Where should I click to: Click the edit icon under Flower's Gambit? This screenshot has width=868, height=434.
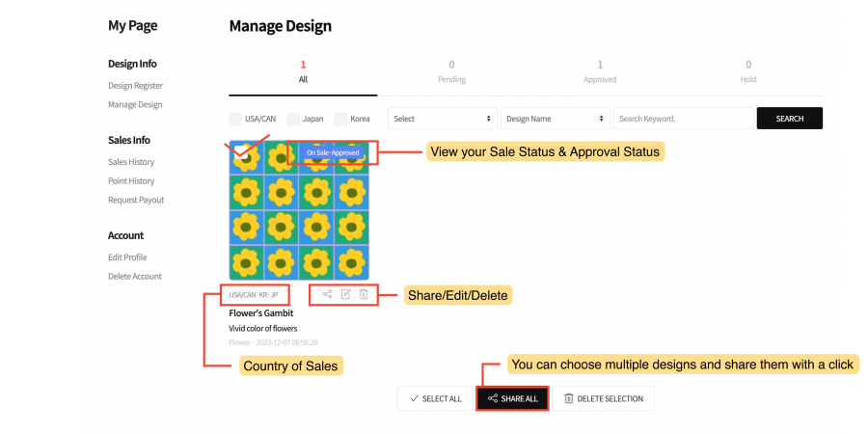(346, 294)
